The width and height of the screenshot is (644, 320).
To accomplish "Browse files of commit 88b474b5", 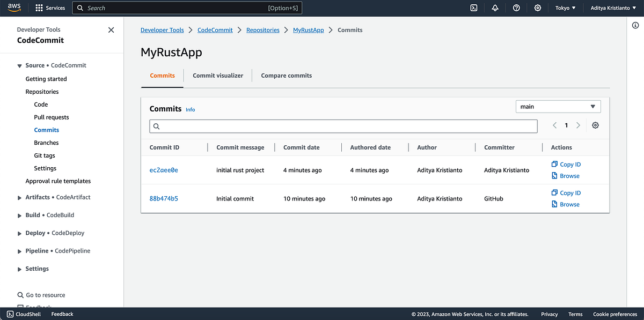I will (x=565, y=204).
